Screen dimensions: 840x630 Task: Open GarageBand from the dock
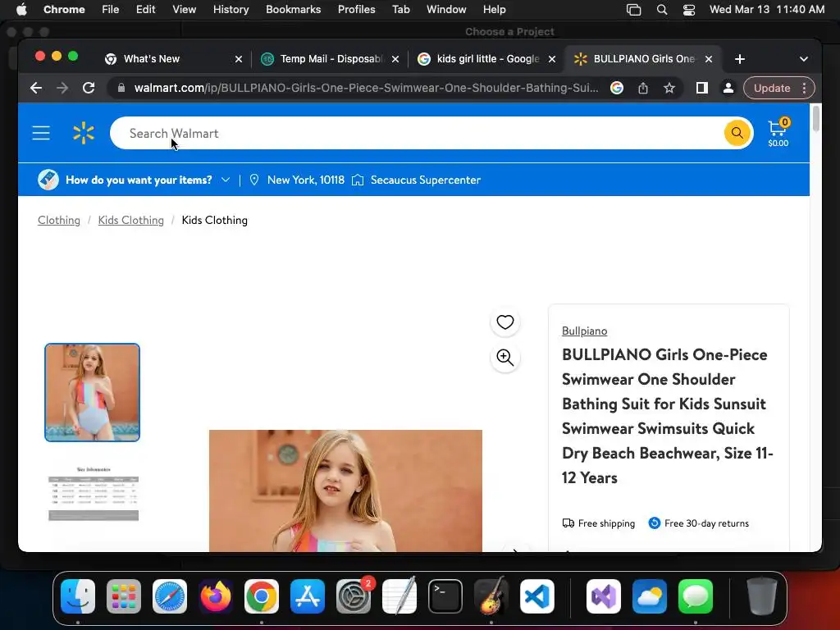point(491,596)
